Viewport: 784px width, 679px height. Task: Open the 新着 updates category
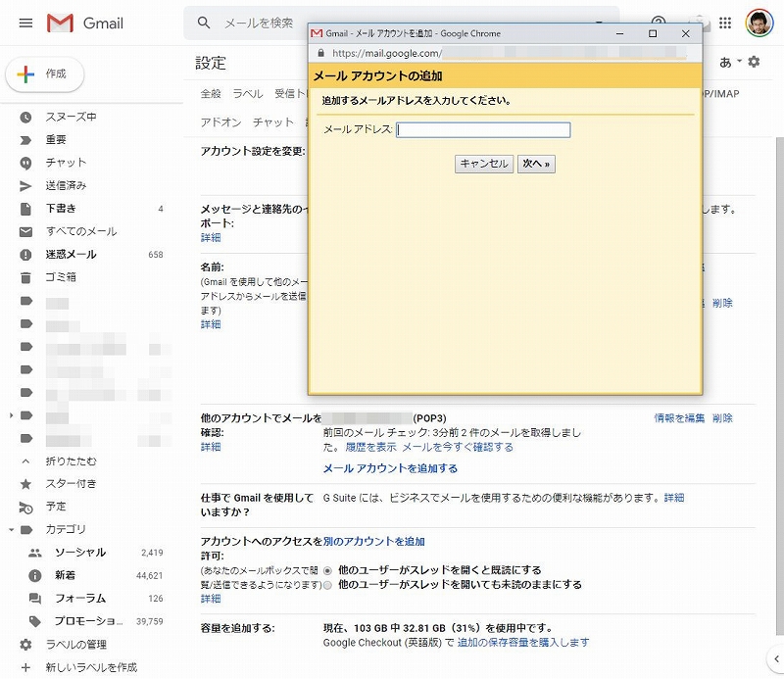point(65,575)
